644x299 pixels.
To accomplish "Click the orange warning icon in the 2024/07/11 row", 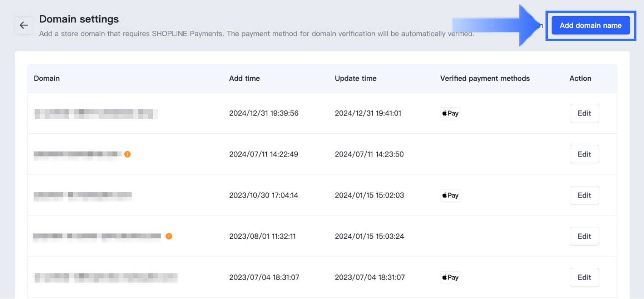I will click(x=128, y=154).
